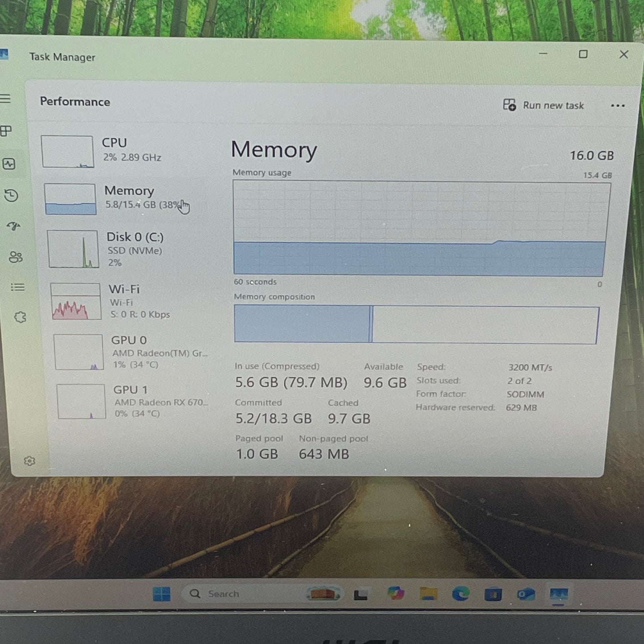Open Microsoft Store from the taskbar

tap(493, 595)
